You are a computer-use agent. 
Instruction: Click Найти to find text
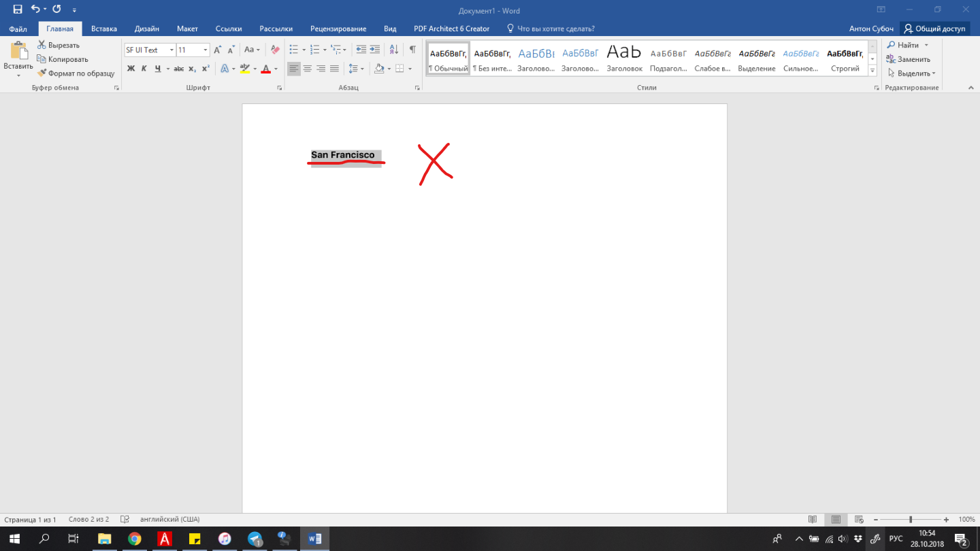(x=902, y=45)
